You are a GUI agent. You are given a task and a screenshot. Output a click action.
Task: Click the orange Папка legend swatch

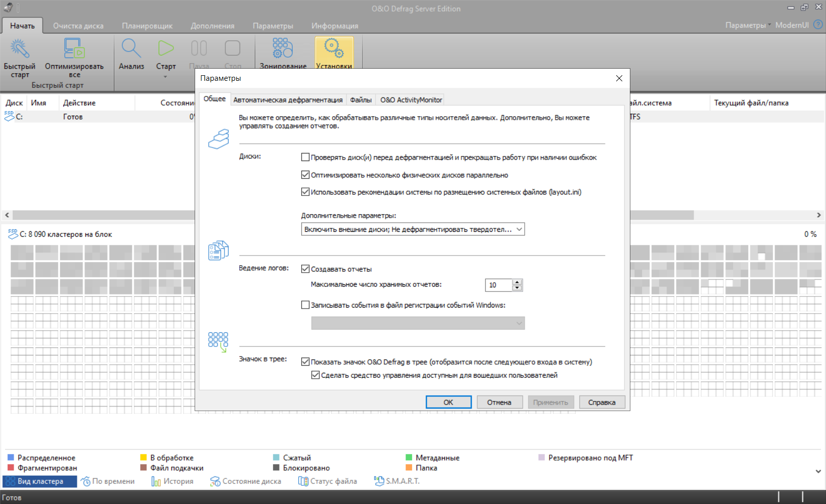pyautogui.click(x=409, y=468)
